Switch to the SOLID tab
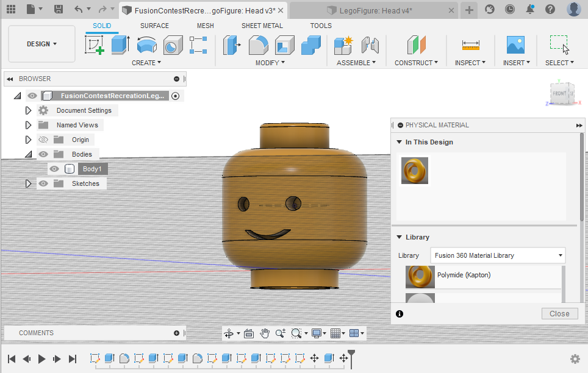The width and height of the screenshot is (588, 373). 102,26
